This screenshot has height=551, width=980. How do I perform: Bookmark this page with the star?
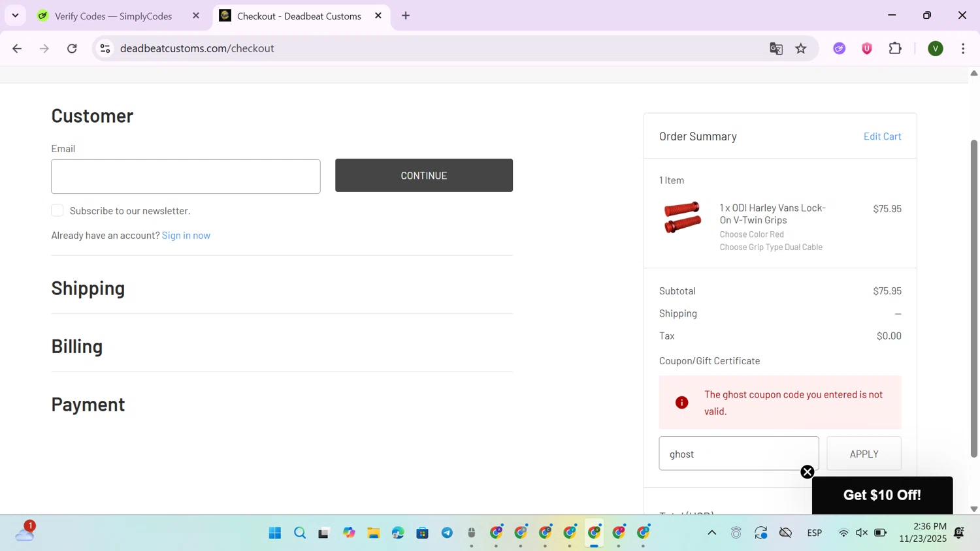[x=801, y=48]
